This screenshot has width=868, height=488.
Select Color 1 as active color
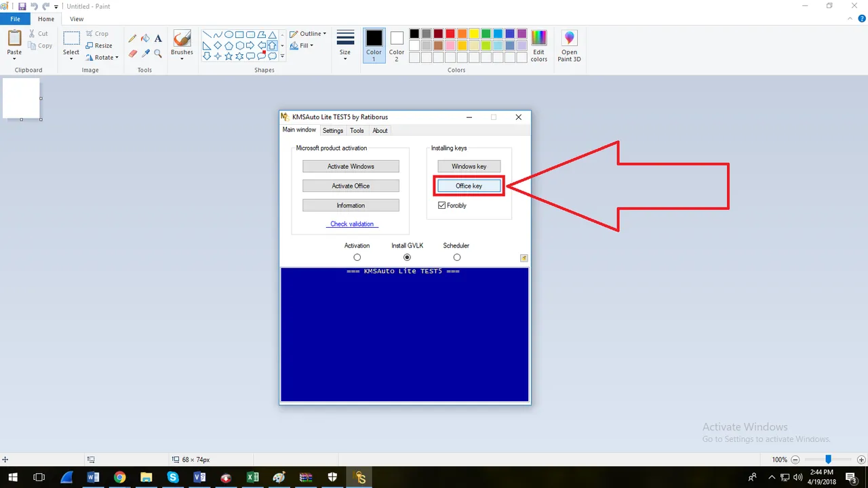[374, 45]
